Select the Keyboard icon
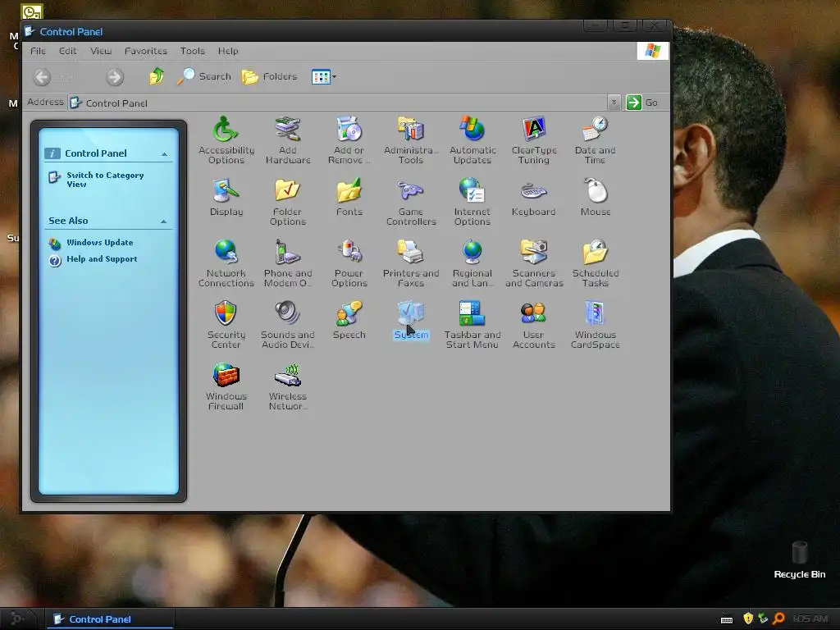Screen dimensions: 840x630 click(x=534, y=197)
